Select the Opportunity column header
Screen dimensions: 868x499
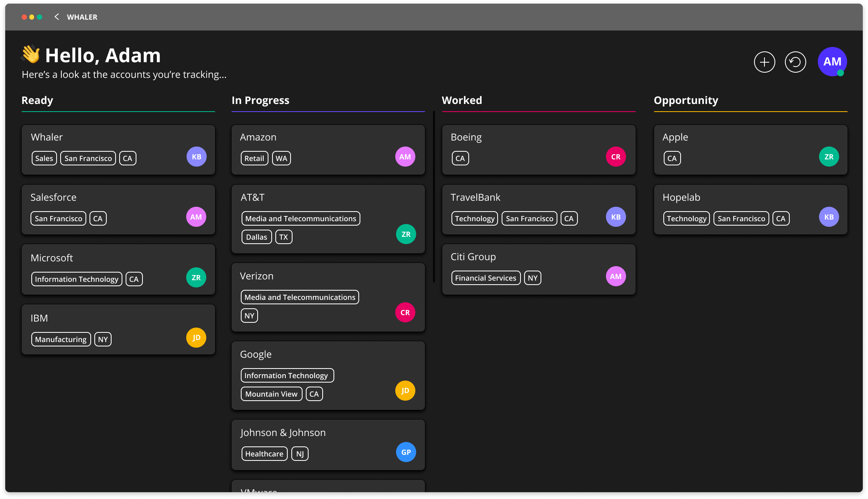[x=686, y=100]
